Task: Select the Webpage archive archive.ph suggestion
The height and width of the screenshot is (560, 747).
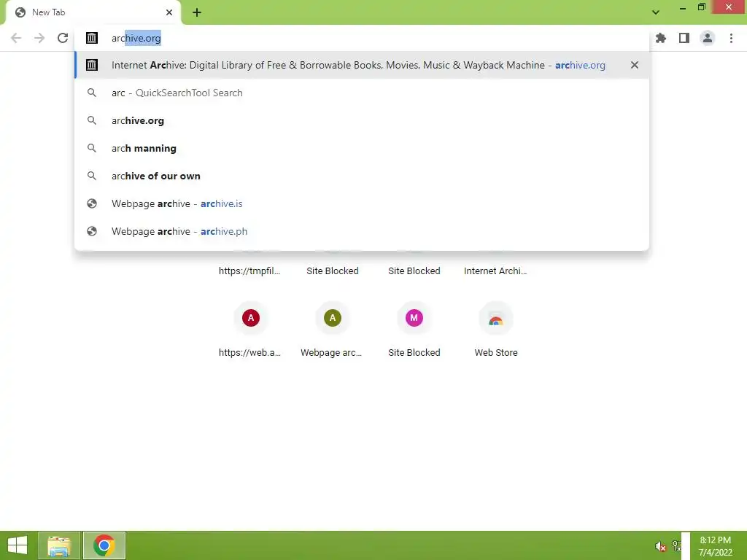Action: tap(362, 231)
